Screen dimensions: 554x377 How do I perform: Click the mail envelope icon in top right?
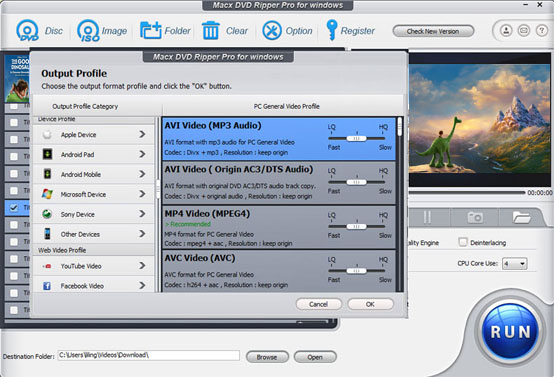coord(524,31)
